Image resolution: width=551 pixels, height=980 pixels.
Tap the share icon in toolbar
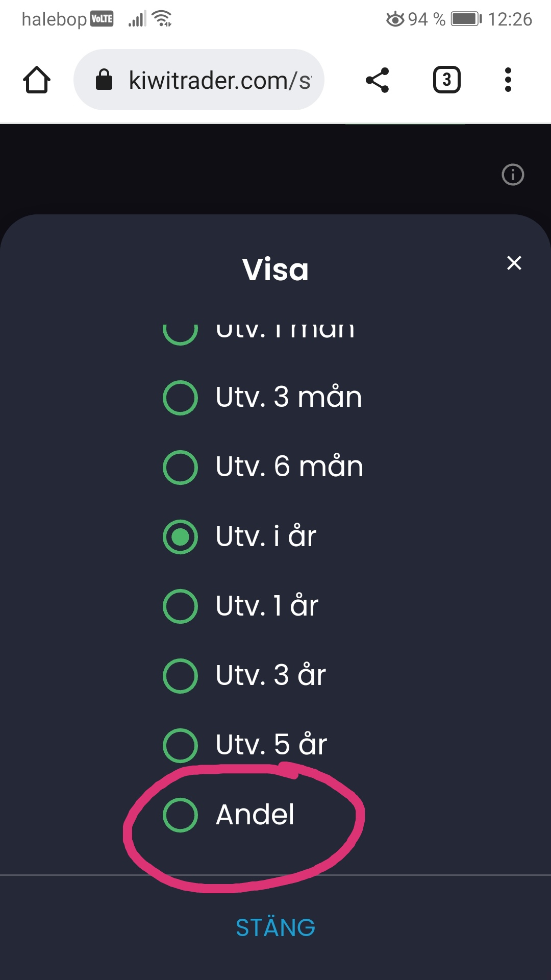click(378, 80)
